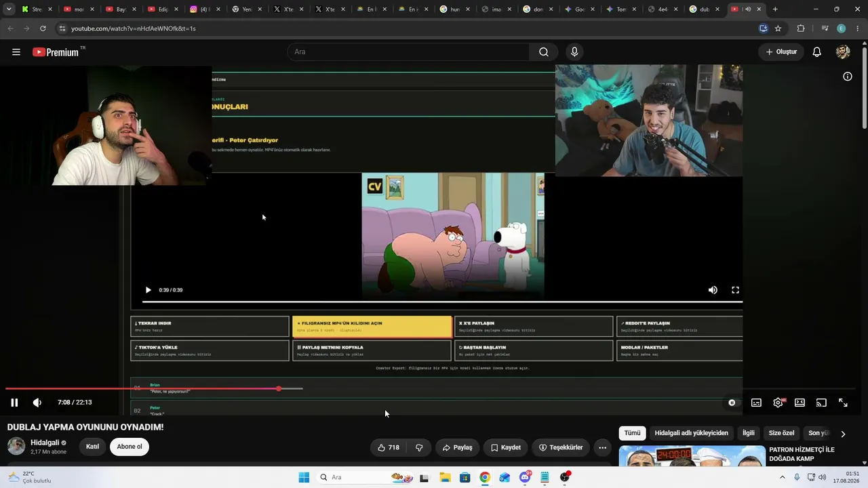Go to YouTube Premium home logo
Image resolution: width=868 pixels, height=488 pixels.
(56, 52)
